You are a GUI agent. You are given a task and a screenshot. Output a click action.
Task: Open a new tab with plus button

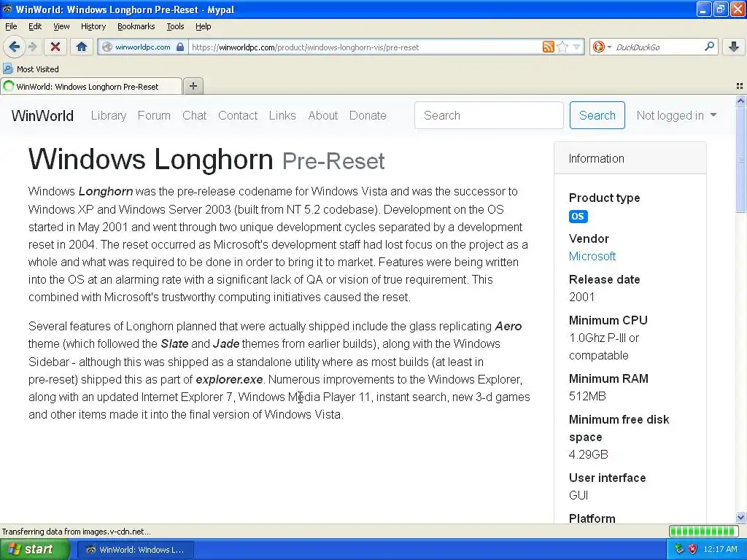click(x=193, y=86)
